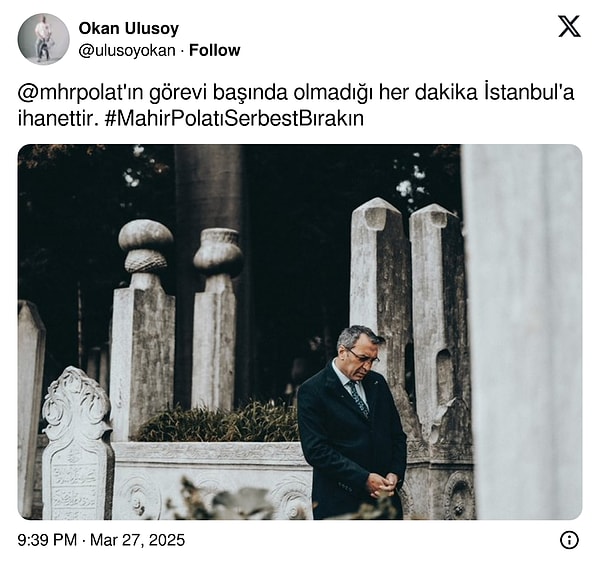Open the Okan Ulusoy display name link
Viewport: 600px width, 570px height.
(x=129, y=28)
